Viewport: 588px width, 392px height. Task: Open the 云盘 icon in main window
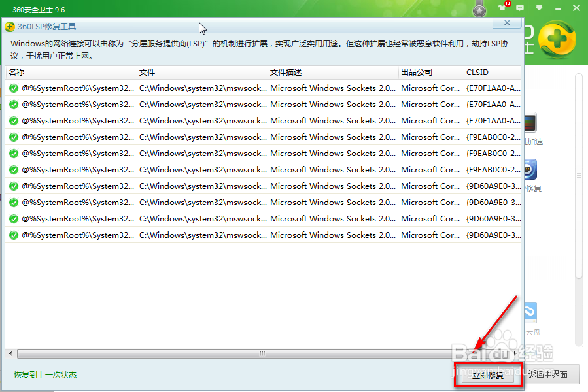[530, 312]
